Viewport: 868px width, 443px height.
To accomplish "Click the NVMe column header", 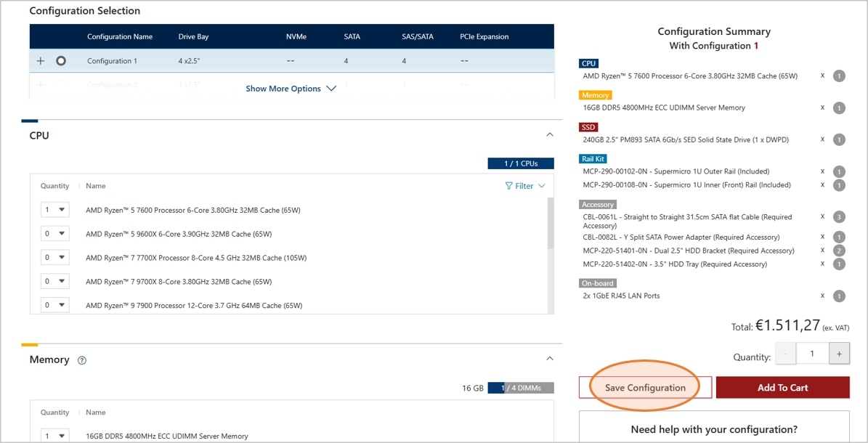I will click(296, 36).
